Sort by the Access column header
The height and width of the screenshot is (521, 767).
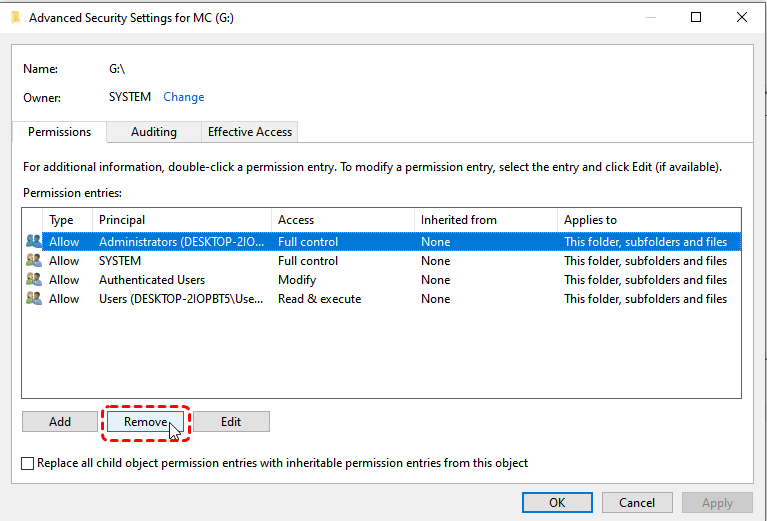[x=342, y=220]
